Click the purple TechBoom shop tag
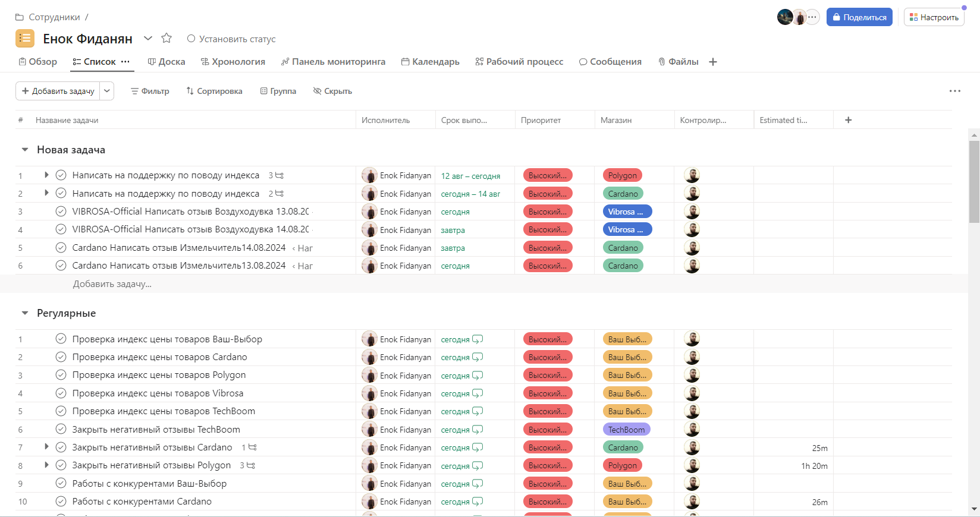Viewport: 980px width, 517px height. coord(626,430)
